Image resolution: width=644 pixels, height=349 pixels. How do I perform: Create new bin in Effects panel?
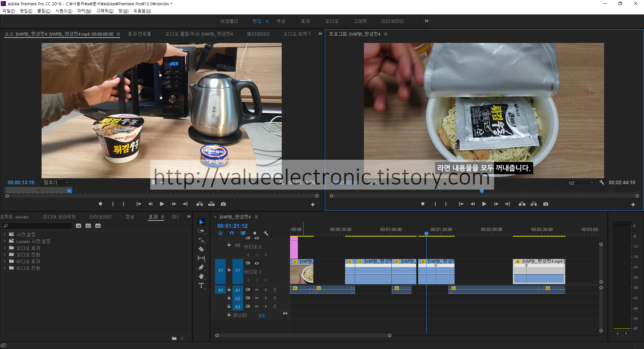click(174, 338)
